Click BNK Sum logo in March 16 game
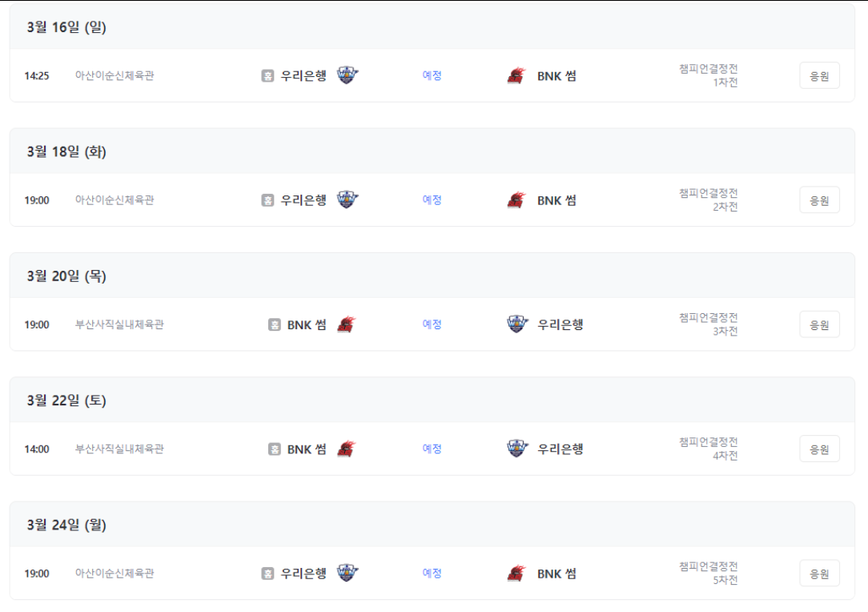This screenshot has height=612, width=868. tap(516, 75)
